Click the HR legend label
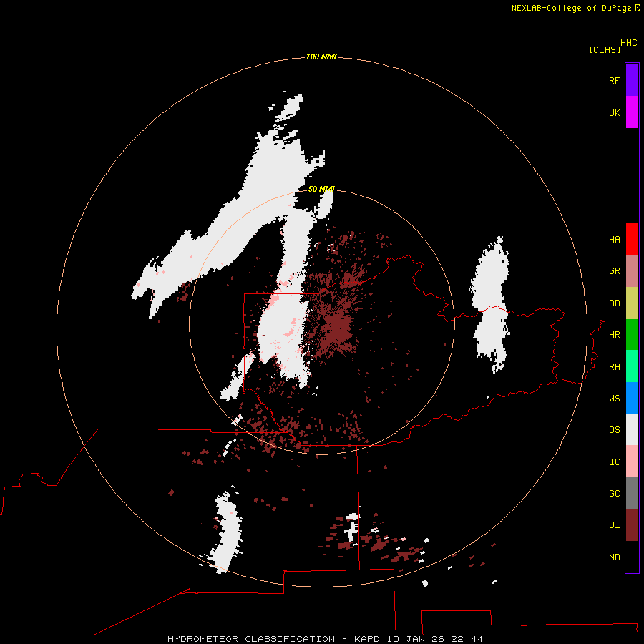 point(614,335)
